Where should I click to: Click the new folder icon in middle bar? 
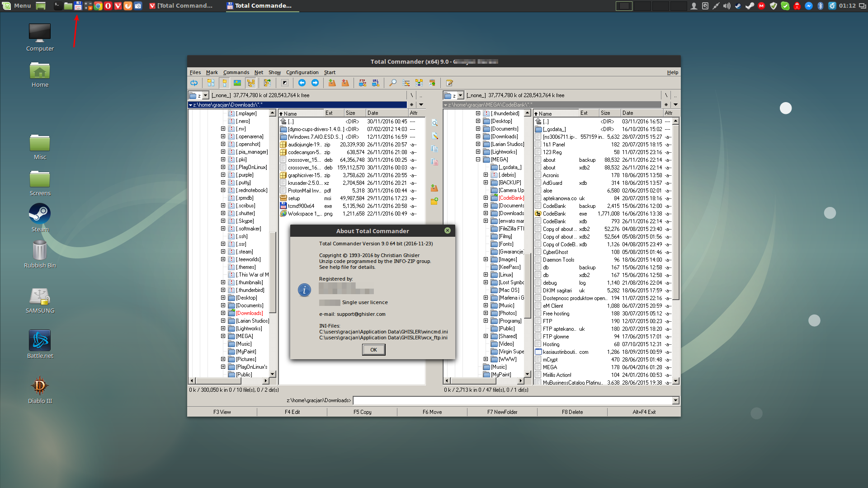(434, 201)
